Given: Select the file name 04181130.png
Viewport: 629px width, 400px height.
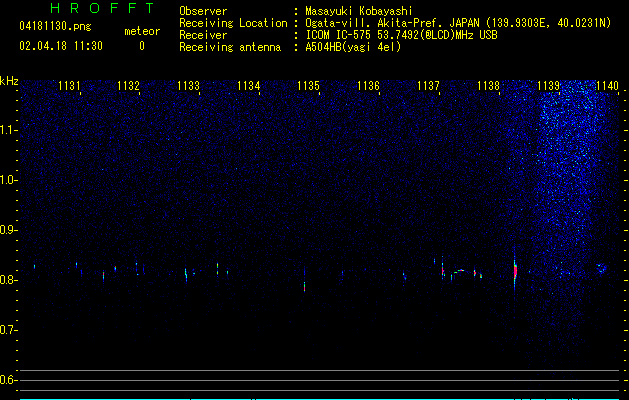Looking at the screenshot, I should pyautogui.click(x=55, y=27).
